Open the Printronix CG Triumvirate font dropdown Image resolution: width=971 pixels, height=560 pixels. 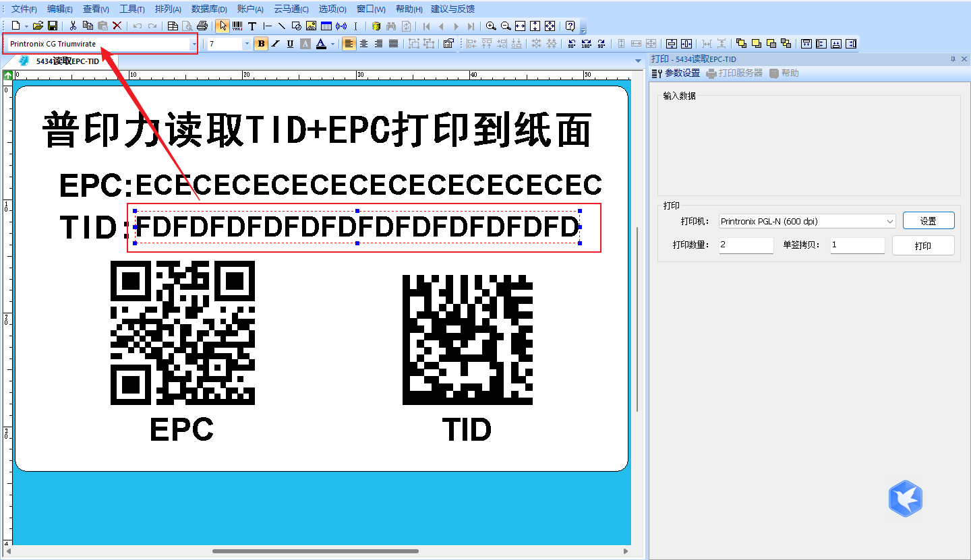[x=194, y=44]
